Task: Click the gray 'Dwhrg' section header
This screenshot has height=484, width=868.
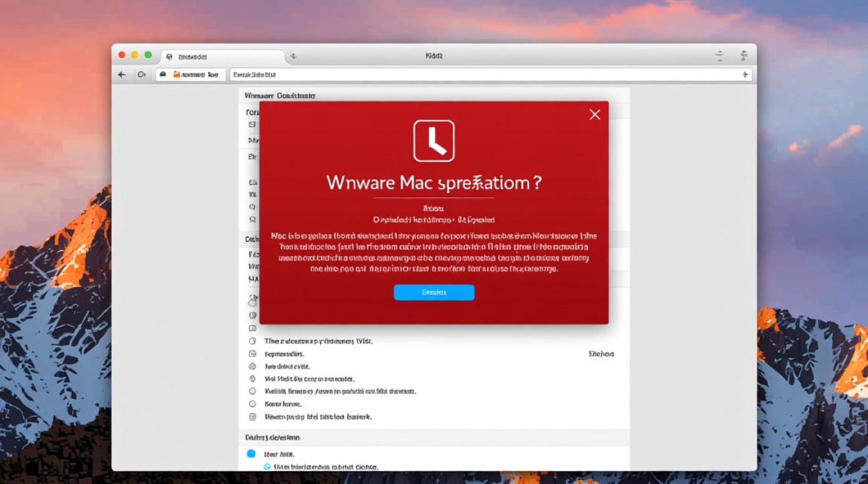Action: pos(435,437)
